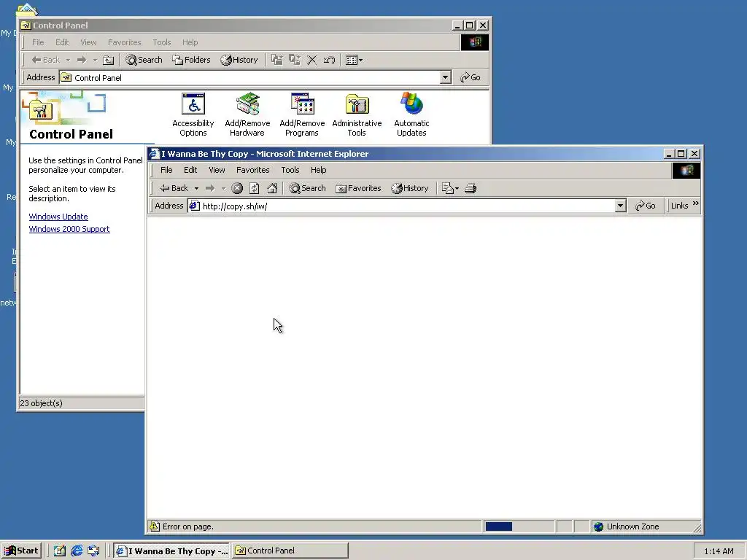The width and height of the screenshot is (747, 560).
Task: Open View menu in Internet Explorer
Action: point(217,170)
